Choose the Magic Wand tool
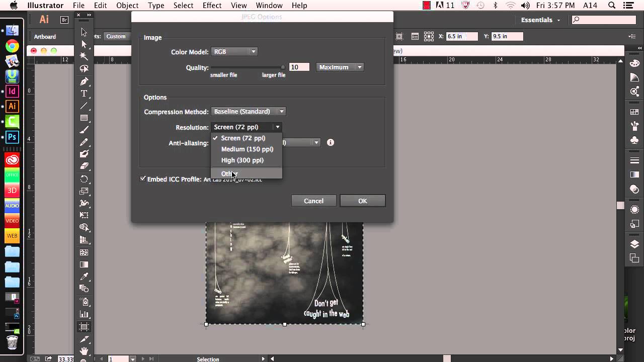 pos(84,56)
